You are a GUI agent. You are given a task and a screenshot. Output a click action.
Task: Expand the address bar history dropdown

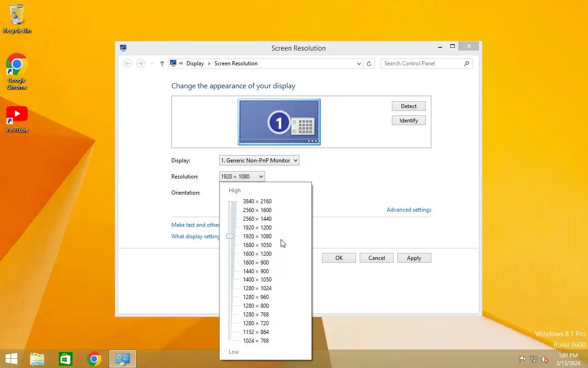click(359, 63)
